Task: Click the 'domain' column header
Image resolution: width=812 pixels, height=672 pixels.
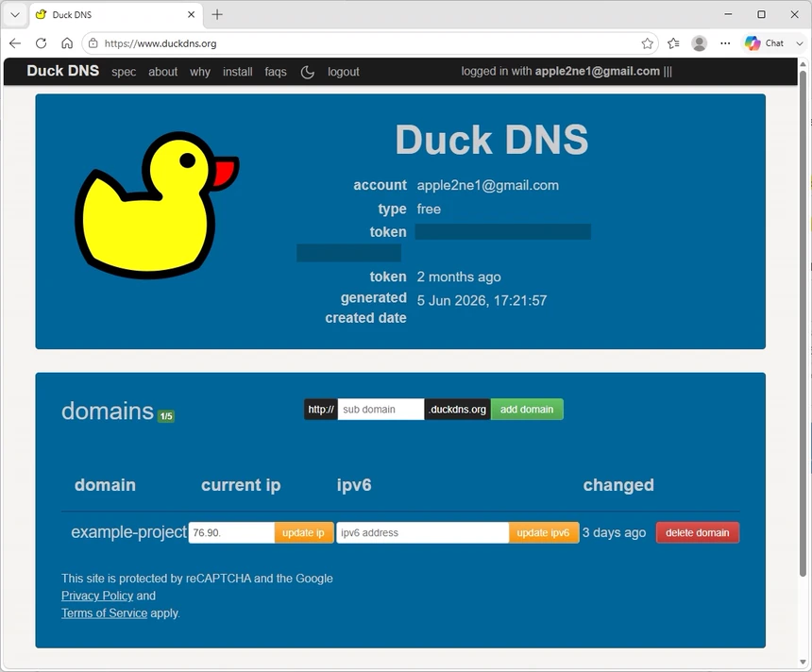Action: pos(105,485)
